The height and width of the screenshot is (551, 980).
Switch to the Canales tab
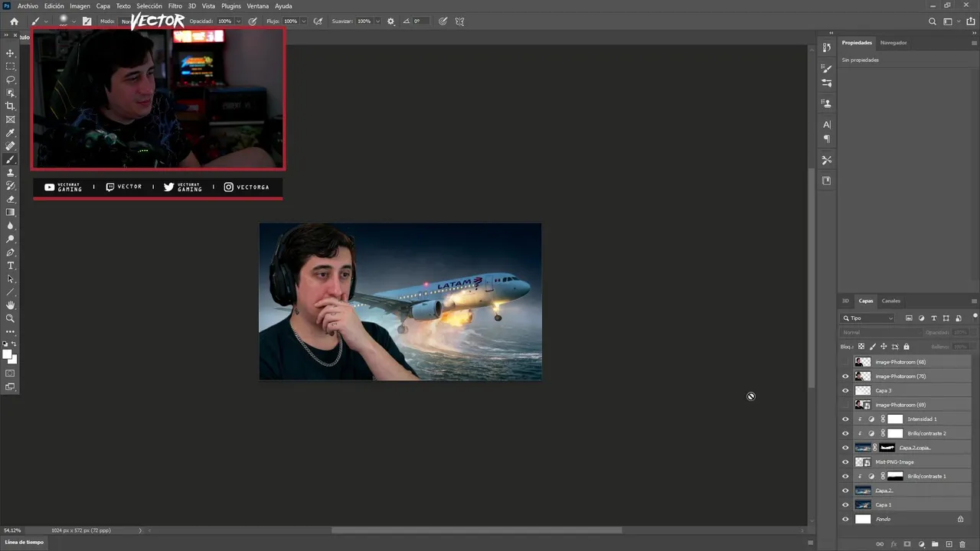(891, 301)
